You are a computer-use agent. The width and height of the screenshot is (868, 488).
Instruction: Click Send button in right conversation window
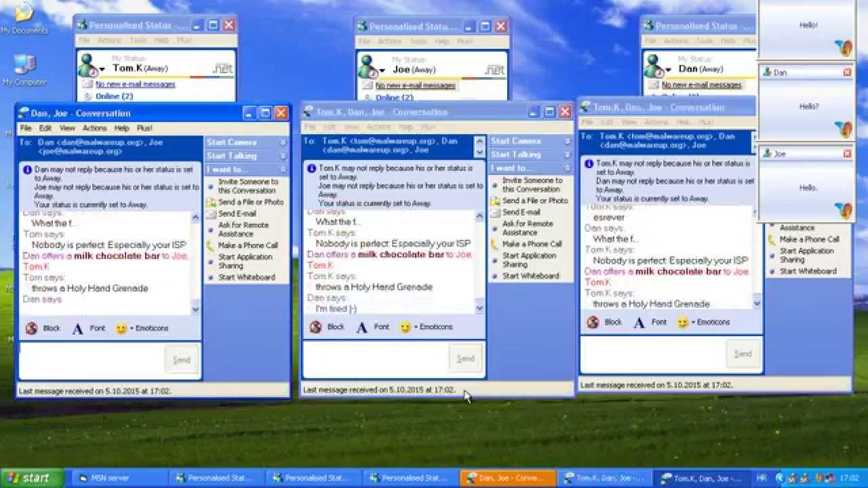[x=743, y=354]
